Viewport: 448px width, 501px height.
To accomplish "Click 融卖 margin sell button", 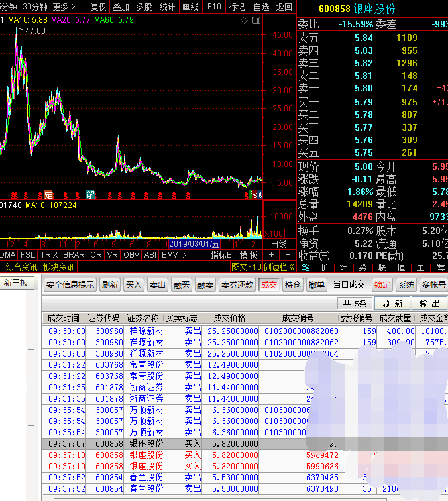I will [x=205, y=285].
